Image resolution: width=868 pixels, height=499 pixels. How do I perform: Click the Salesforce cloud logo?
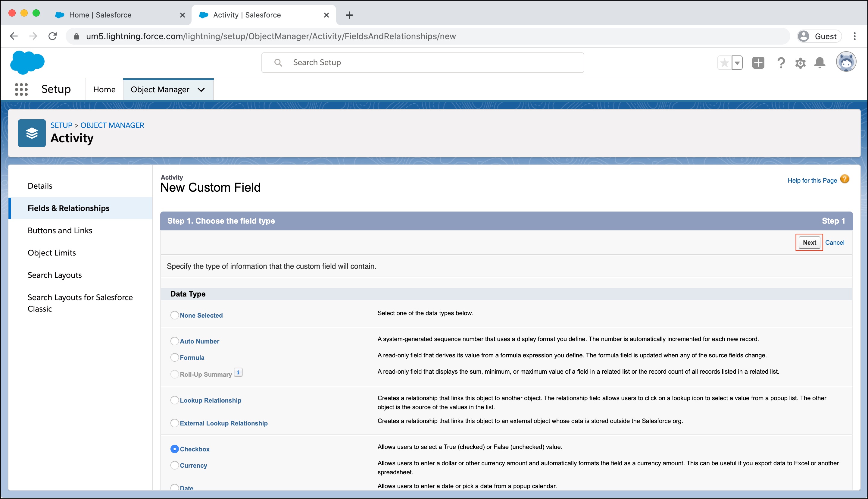coord(27,62)
